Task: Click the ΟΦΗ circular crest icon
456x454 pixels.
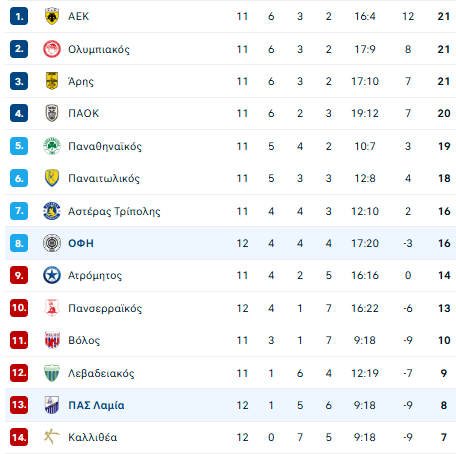Action: [x=52, y=243]
